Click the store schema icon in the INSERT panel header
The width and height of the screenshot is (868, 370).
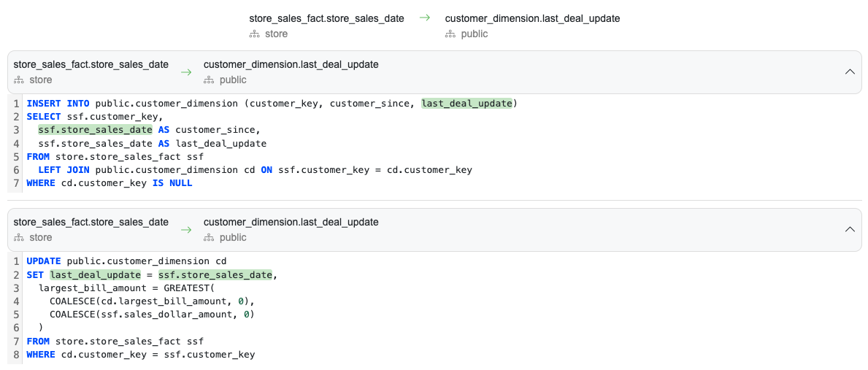click(x=19, y=80)
